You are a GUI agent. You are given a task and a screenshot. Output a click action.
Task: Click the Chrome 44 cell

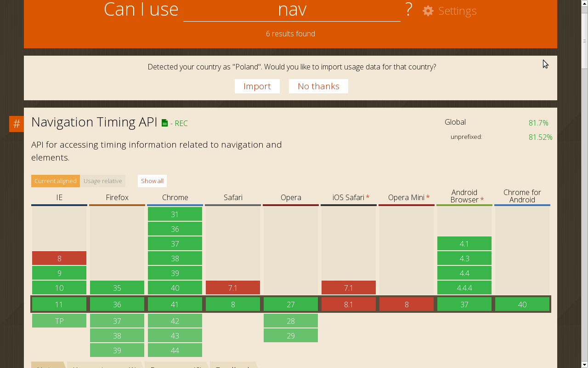(x=175, y=350)
